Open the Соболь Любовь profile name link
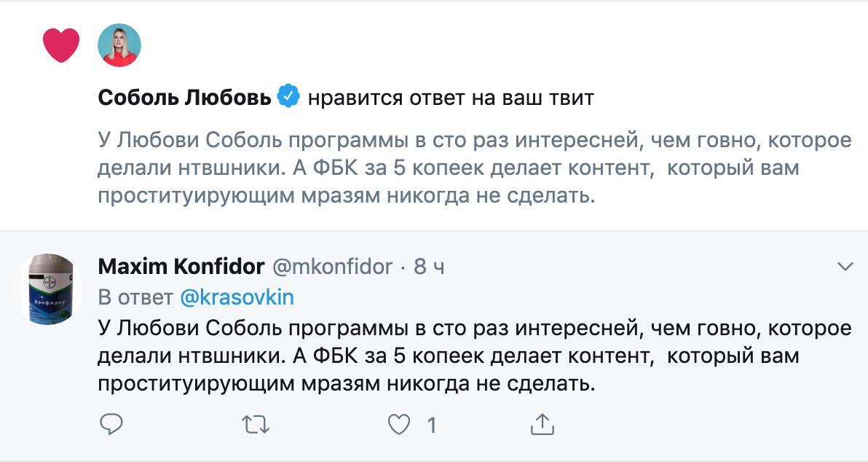Image resolution: width=868 pixels, height=462 pixels. click(x=185, y=98)
